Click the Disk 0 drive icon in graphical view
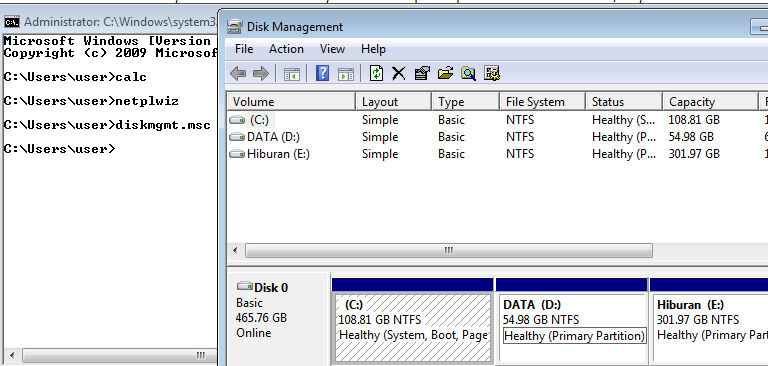Viewport: 768px width, 366px height. [x=244, y=287]
